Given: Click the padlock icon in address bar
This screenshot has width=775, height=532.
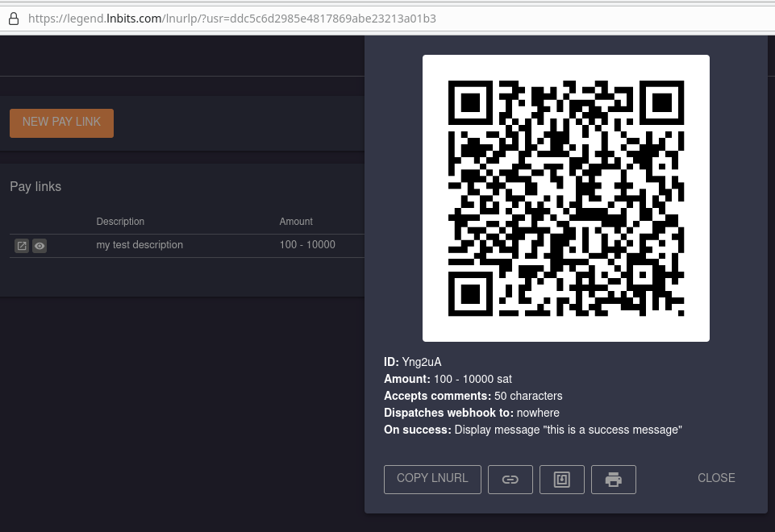Looking at the screenshot, I should coord(14,19).
